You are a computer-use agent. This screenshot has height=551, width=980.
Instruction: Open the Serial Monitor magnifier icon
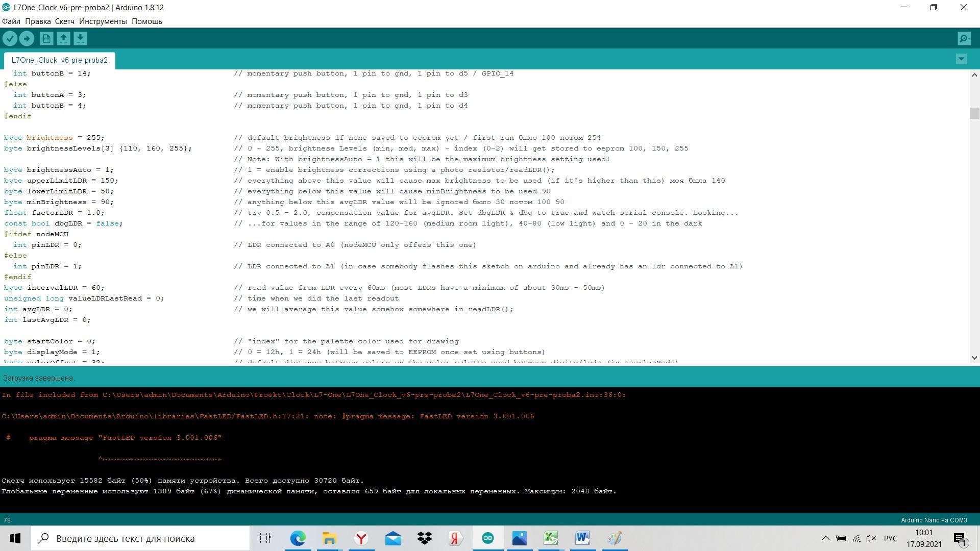964,39
